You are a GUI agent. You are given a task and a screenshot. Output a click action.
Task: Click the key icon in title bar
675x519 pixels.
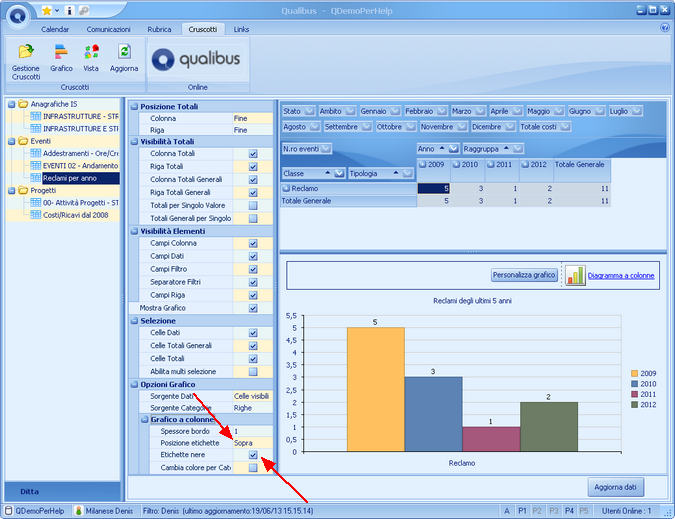click(x=84, y=10)
